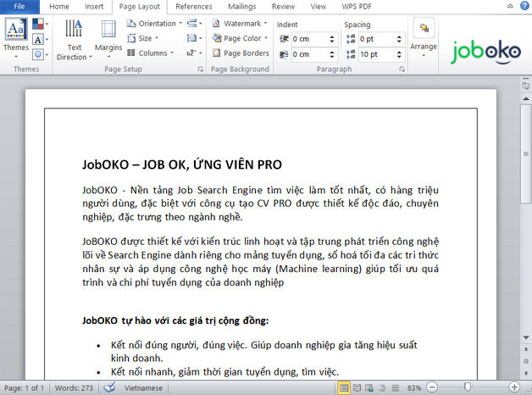Adjust the Indent Left spinner arrows
This screenshot has width=532, height=395.
coord(332,39)
